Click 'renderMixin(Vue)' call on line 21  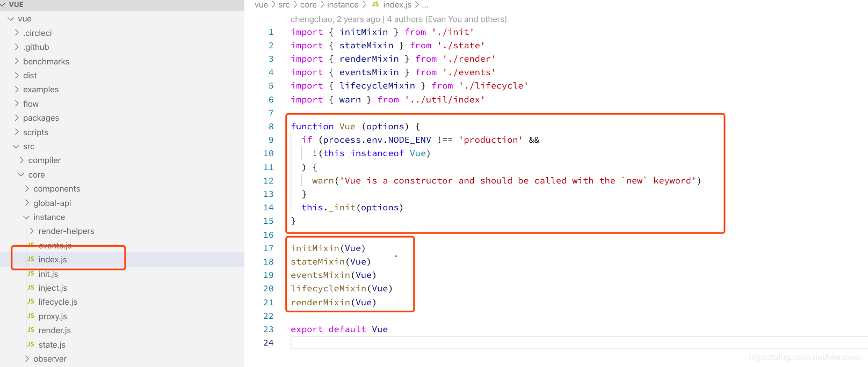click(334, 303)
